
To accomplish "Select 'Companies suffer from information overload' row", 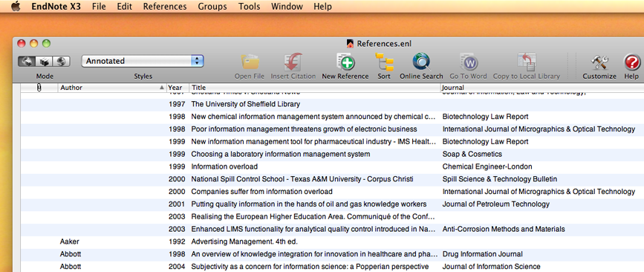I will click(332, 192).
